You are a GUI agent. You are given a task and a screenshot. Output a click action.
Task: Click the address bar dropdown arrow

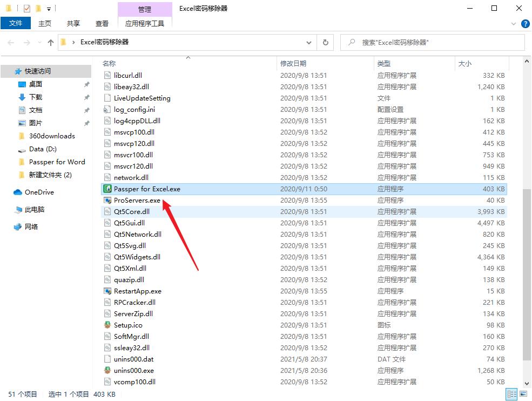click(x=309, y=42)
